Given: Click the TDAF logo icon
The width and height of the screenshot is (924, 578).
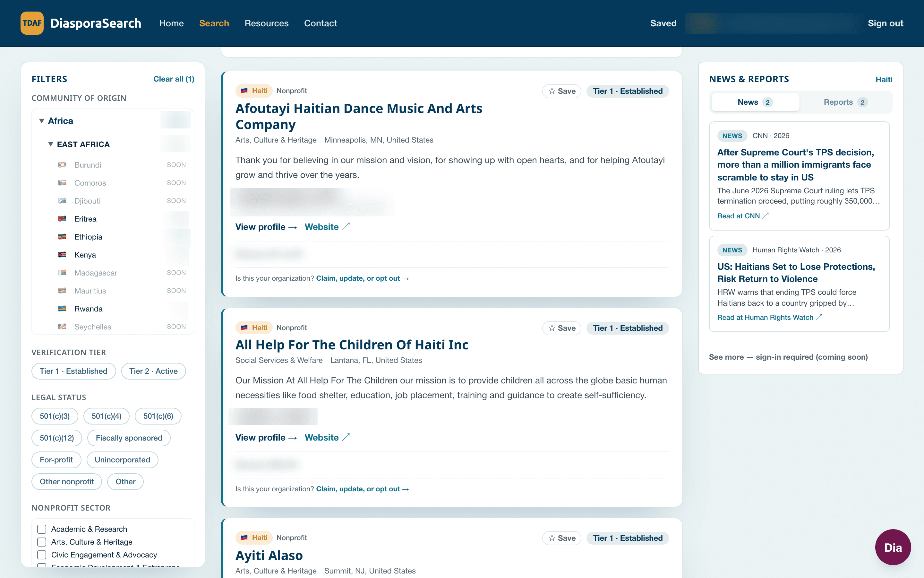Looking at the screenshot, I should click(x=32, y=23).
